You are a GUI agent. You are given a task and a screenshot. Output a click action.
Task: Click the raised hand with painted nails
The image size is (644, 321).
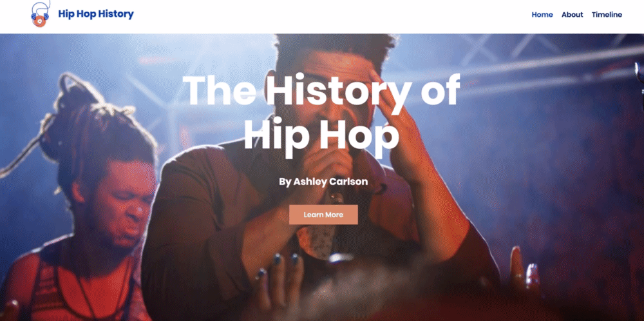tap(279, 280)
